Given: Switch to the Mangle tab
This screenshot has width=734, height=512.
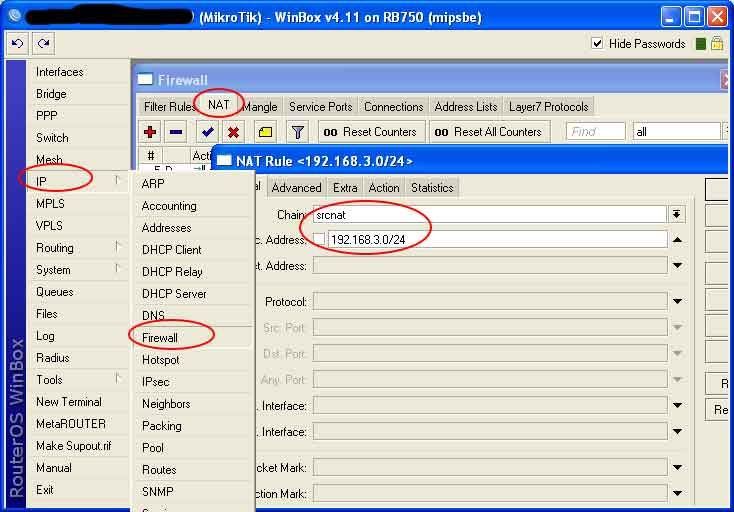Looking at the screenshot, I should (260, 107).
